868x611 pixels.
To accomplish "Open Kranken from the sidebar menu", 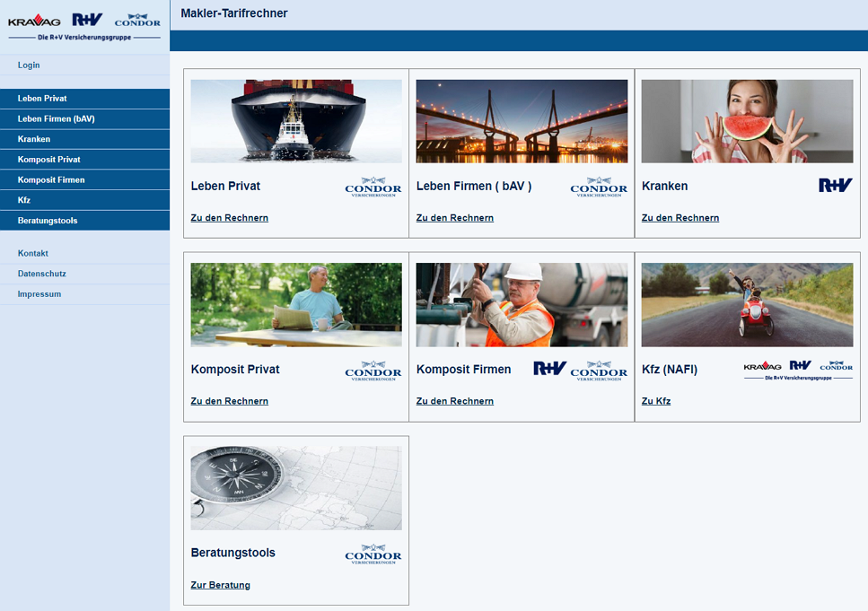I will (x=34, y=139).
